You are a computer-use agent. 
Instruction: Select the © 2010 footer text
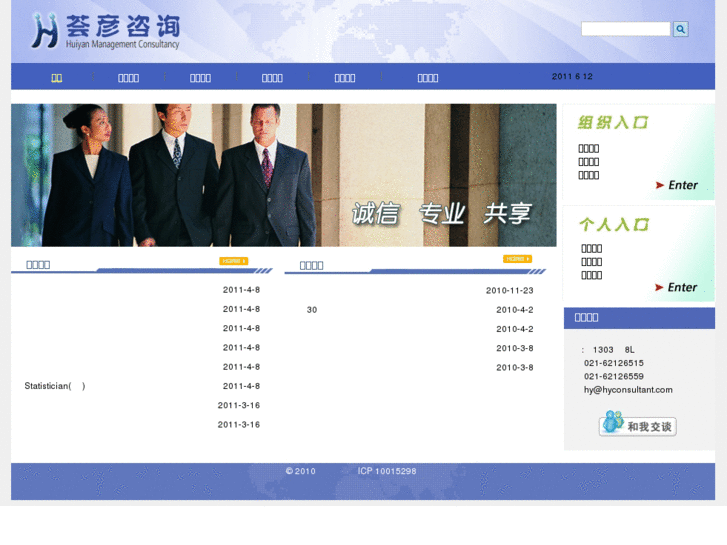tap(300, 471)
